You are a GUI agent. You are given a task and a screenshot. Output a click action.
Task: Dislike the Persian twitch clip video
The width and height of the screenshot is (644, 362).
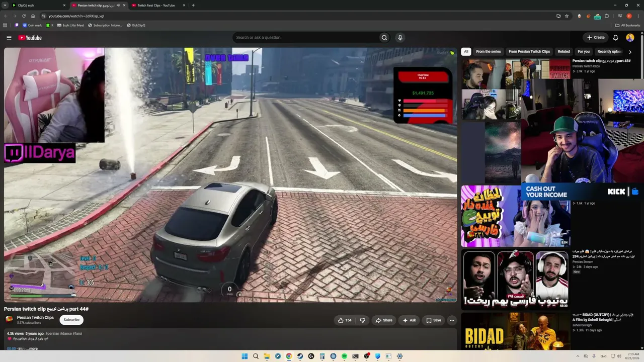coord(362,320)
